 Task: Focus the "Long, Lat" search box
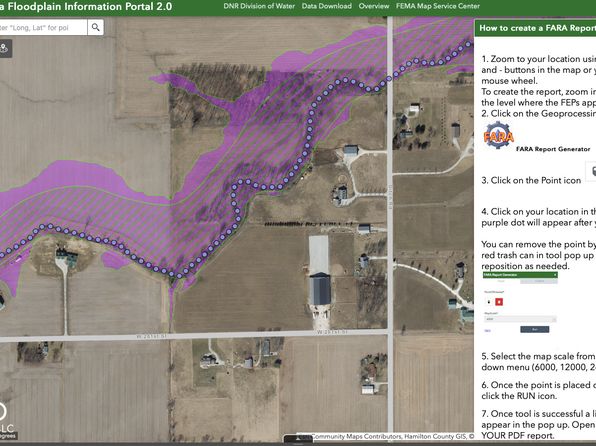click(x=43, y=27)
